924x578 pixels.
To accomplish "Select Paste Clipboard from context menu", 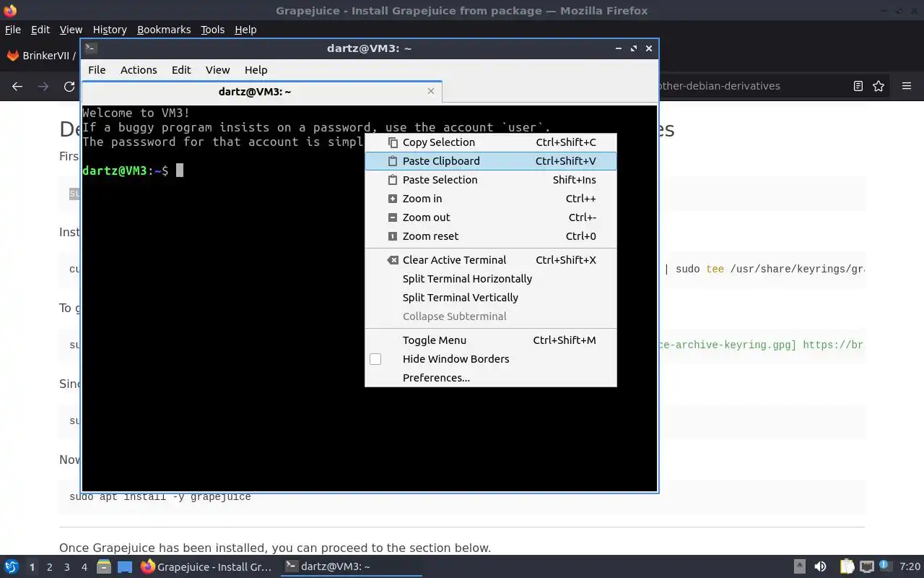I will [491, 161].
